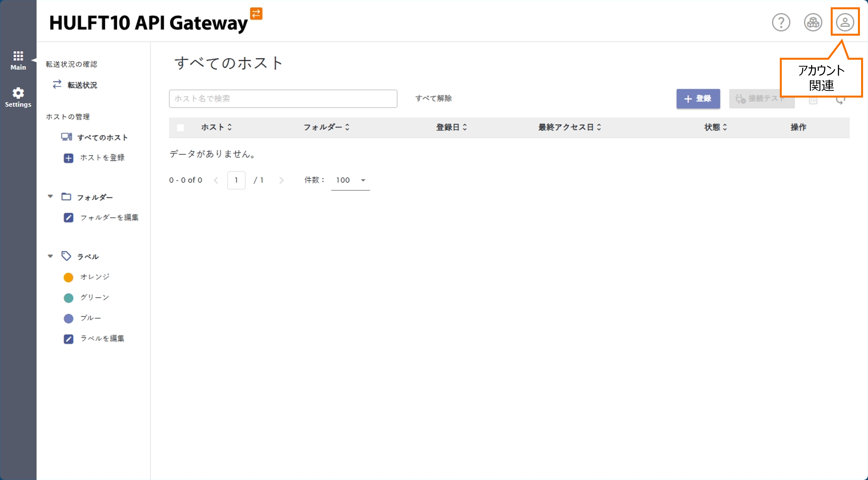
Task: Open the services cubes icon
Action: 813,22
